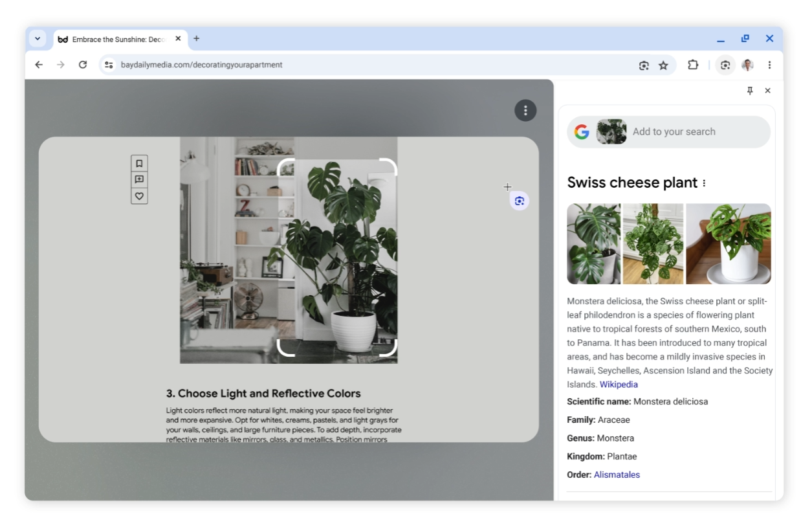The image size is (812, 527).
Task: Click the heart like icon on article
Action: (x=139, y=196)
